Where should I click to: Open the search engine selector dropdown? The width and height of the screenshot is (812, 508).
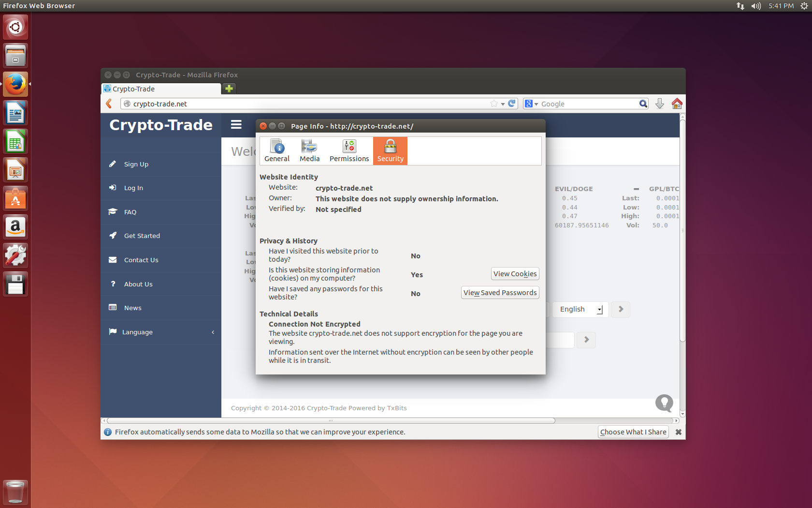click(531, 104)
